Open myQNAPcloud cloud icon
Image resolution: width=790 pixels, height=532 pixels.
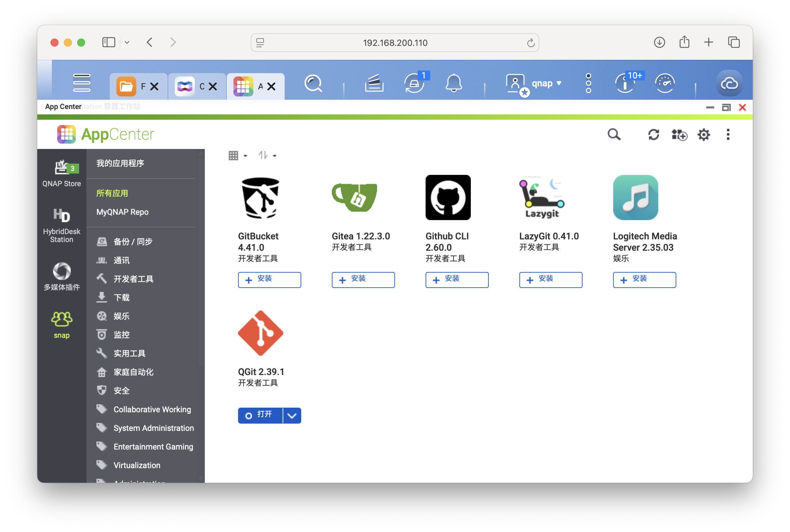(729, 83)
